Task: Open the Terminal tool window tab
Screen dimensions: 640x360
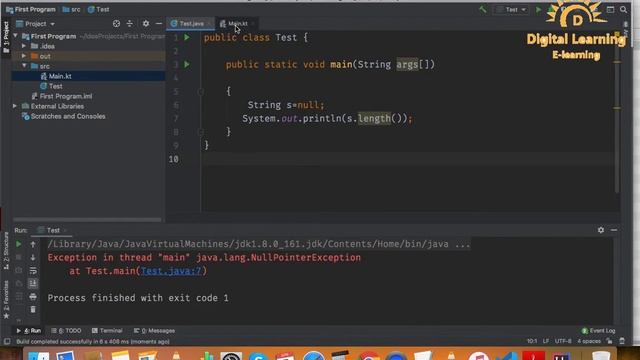Action: (107, 331)
